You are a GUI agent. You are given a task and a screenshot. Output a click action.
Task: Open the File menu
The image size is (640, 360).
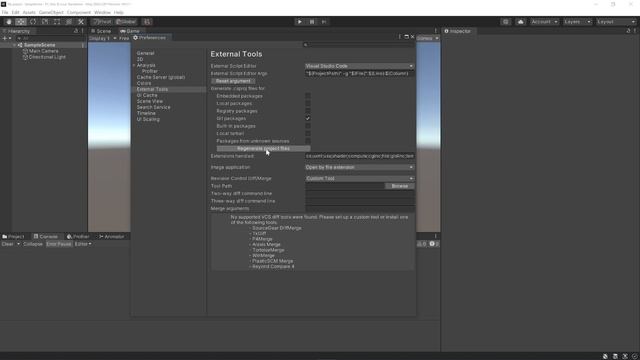point(5,13)
